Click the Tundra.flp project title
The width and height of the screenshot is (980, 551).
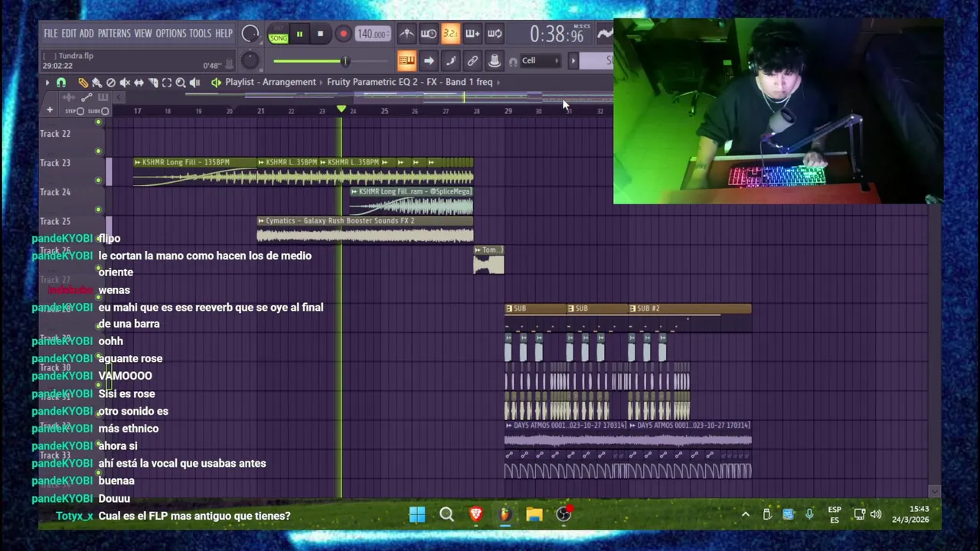point(76,56)
